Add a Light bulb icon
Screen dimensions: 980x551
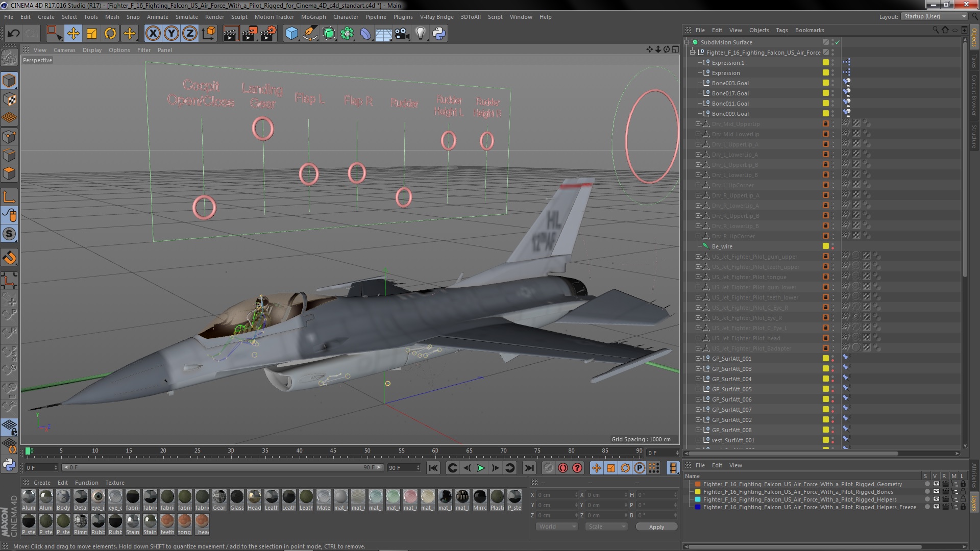tap(421, 34)
